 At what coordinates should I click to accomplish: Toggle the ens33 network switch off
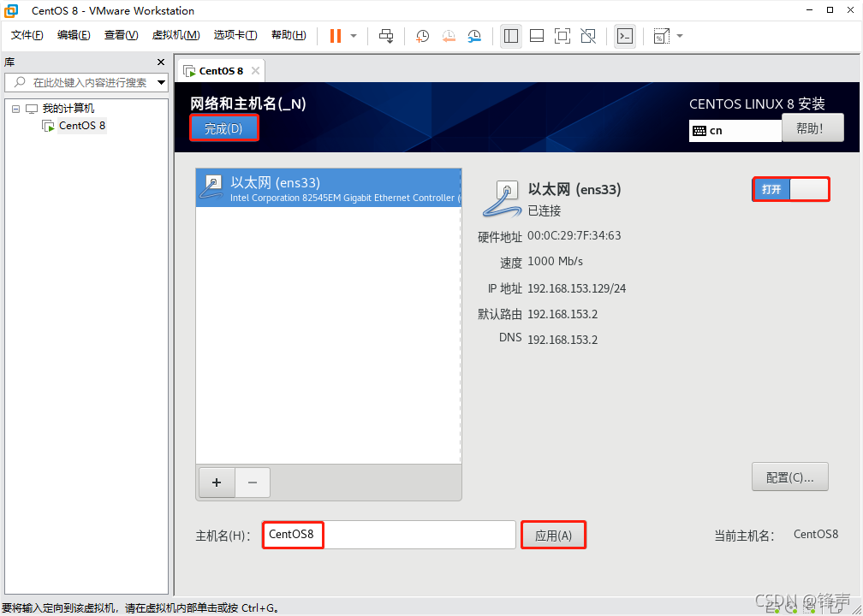coord(791,189)
